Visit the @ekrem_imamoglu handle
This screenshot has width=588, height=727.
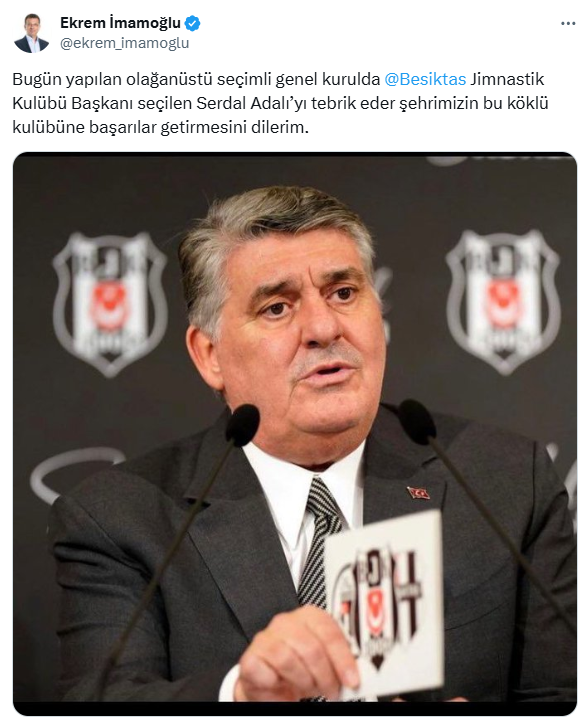pyautogui.click(x=124, y=43)
